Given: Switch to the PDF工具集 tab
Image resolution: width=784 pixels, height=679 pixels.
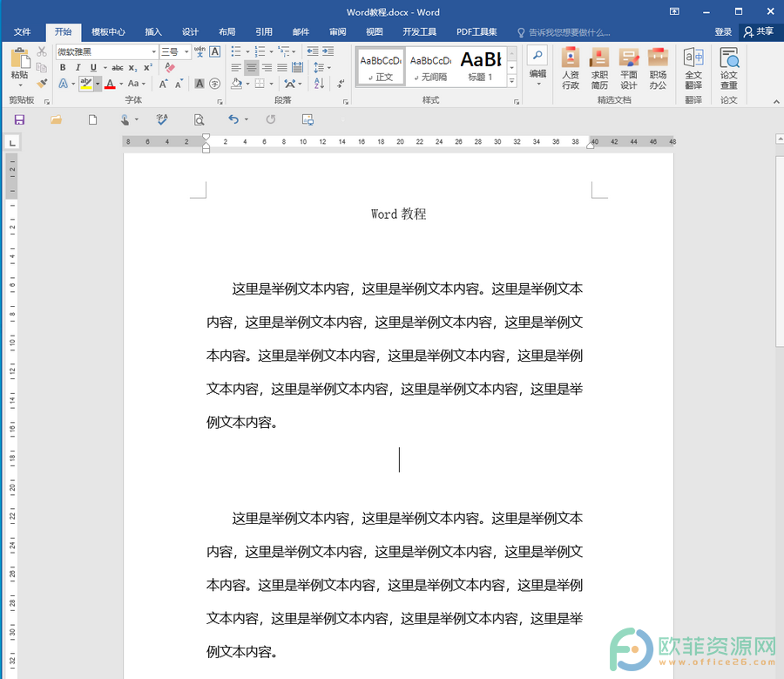Looking at the screenshot, I should (x=476, y=32).
